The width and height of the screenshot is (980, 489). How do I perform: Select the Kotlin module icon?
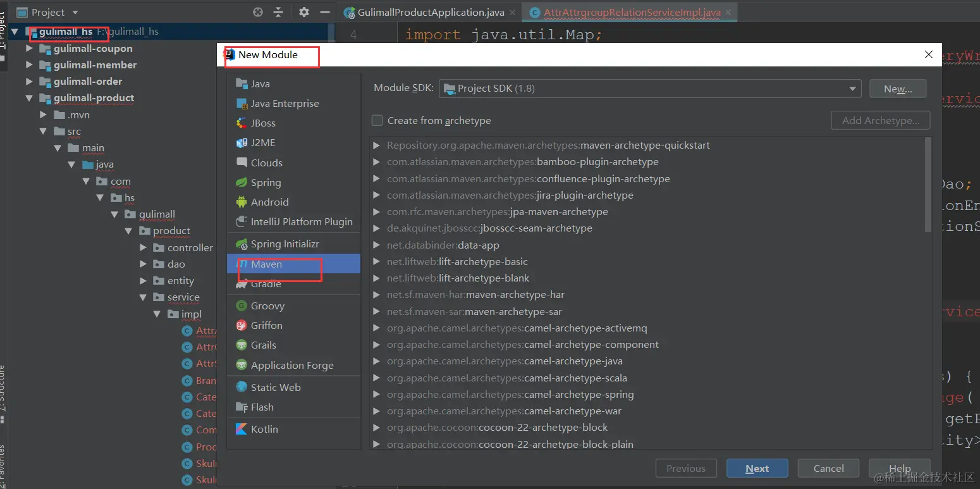point(241,429)
